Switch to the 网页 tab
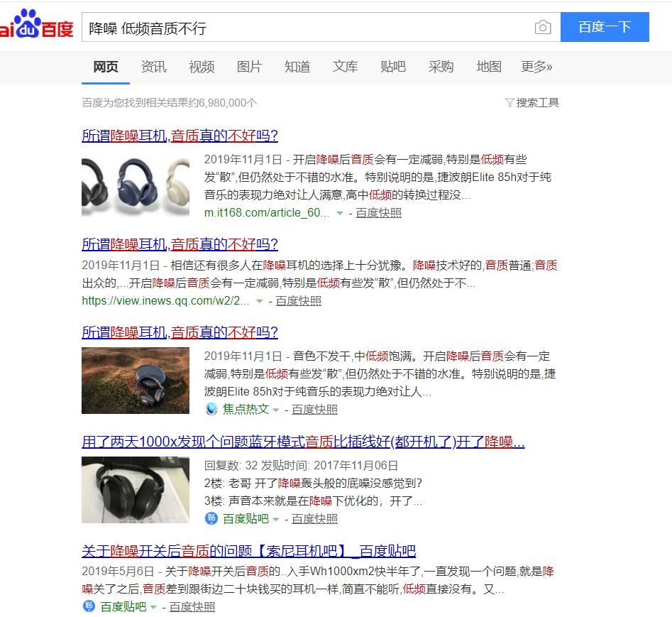 click(105, 67)
